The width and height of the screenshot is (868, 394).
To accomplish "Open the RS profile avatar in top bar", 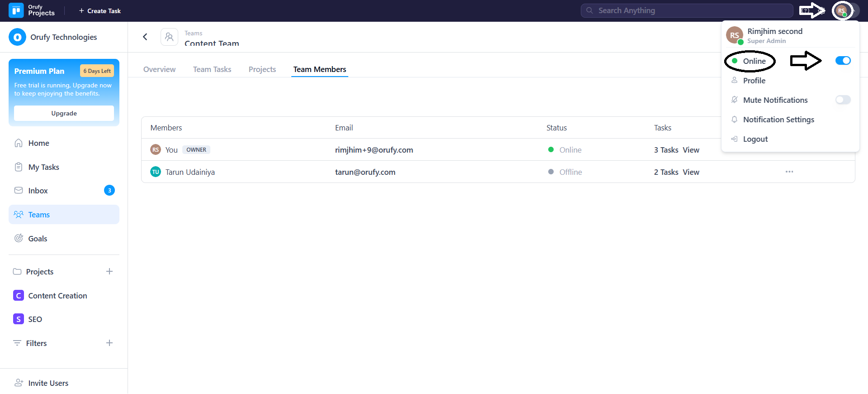I will click(841, 11).
